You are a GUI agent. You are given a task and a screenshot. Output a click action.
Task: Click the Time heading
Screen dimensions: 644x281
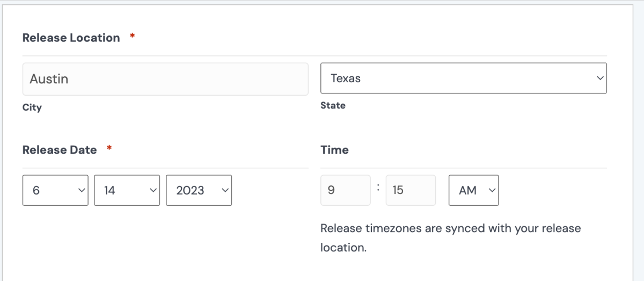[334, 150]
